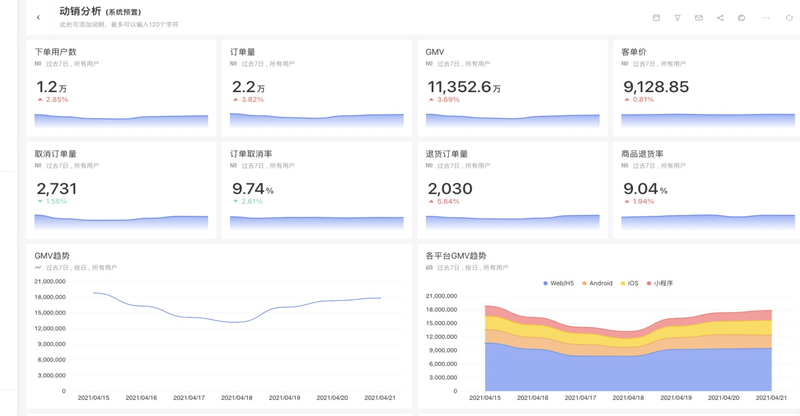This screenshot has height=416, width=800.
Task: Click the copy dashboard icon
Action: (x=741, y=18)
